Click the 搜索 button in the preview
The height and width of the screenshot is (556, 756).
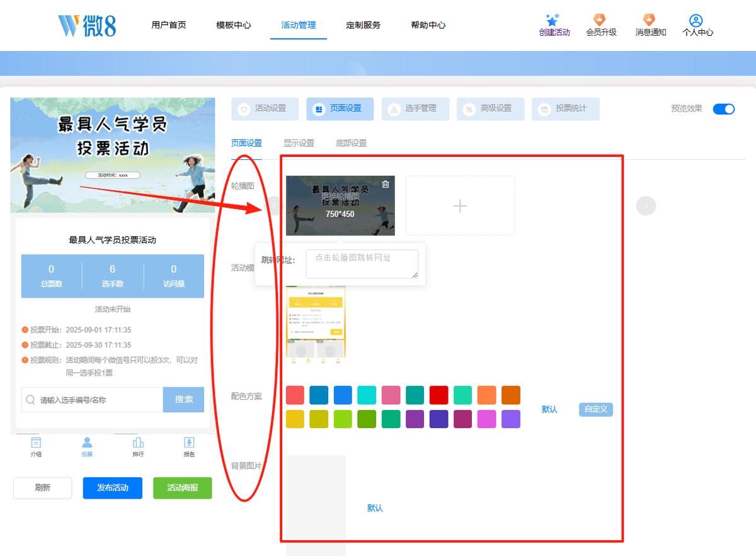[x=184, y=400]
